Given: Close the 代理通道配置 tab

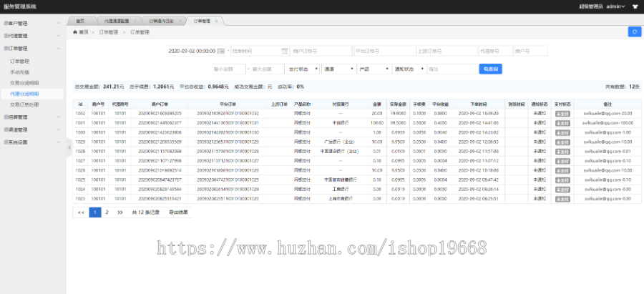Looking at the screenshot, I should coord(135,21).
